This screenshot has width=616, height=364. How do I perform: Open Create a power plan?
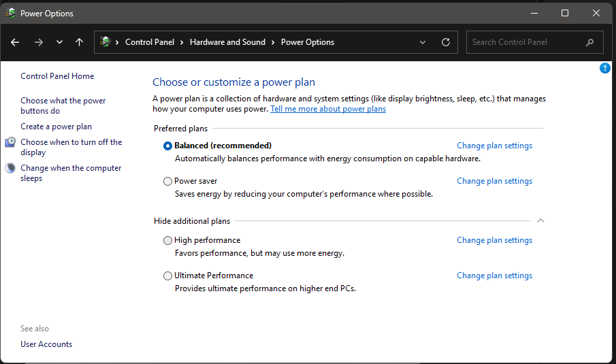click(56, 127)
